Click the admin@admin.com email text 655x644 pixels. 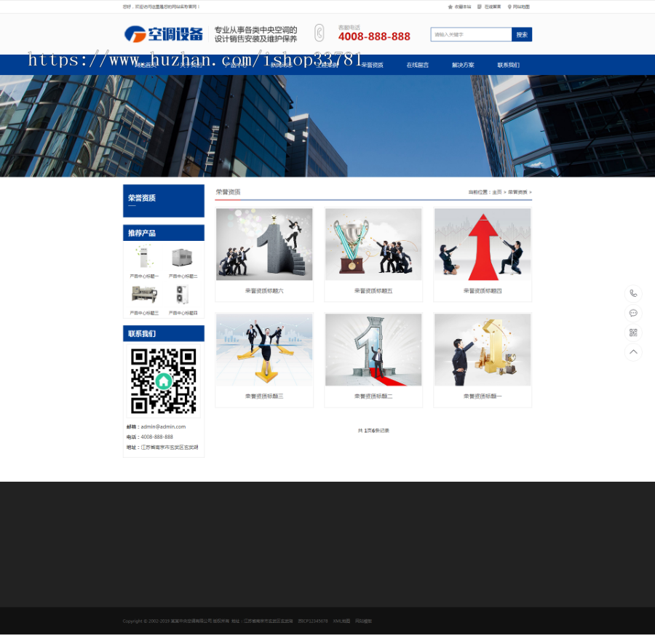[x=163, y=427]
